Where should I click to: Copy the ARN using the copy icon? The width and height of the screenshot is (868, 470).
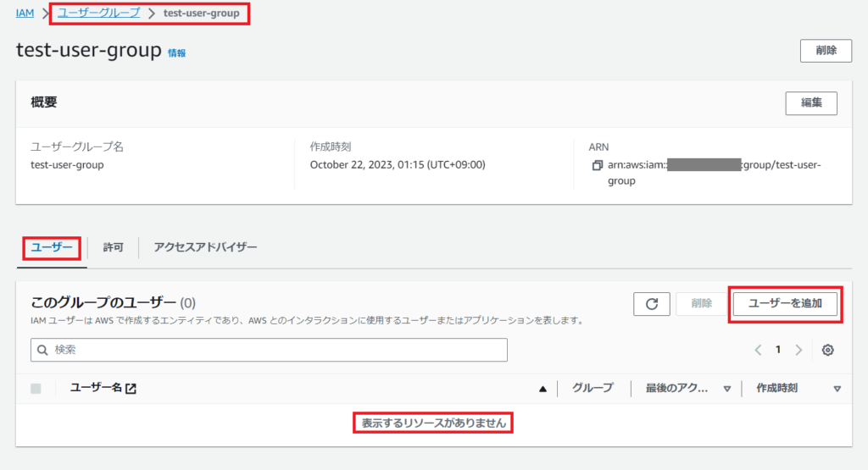pos(598,165)
